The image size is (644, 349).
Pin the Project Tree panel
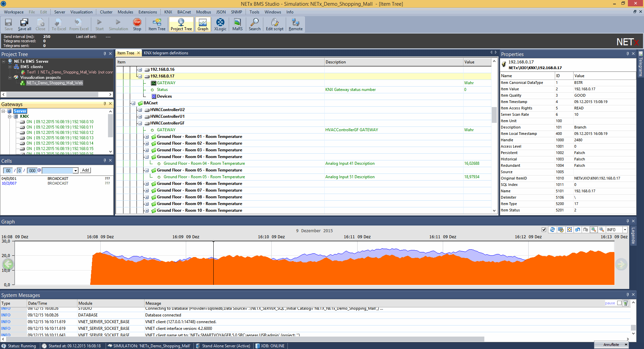click(105, 54)
